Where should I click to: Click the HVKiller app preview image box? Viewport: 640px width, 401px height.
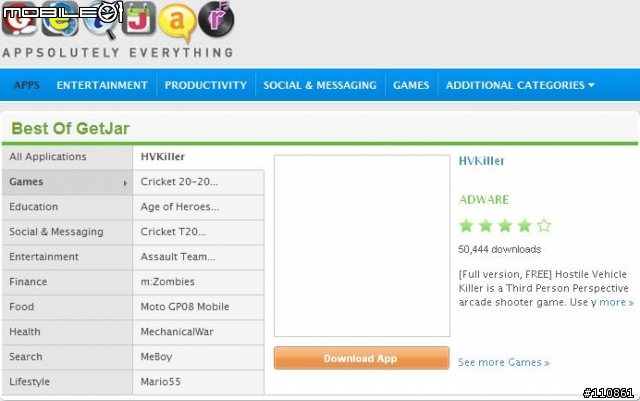362,246
